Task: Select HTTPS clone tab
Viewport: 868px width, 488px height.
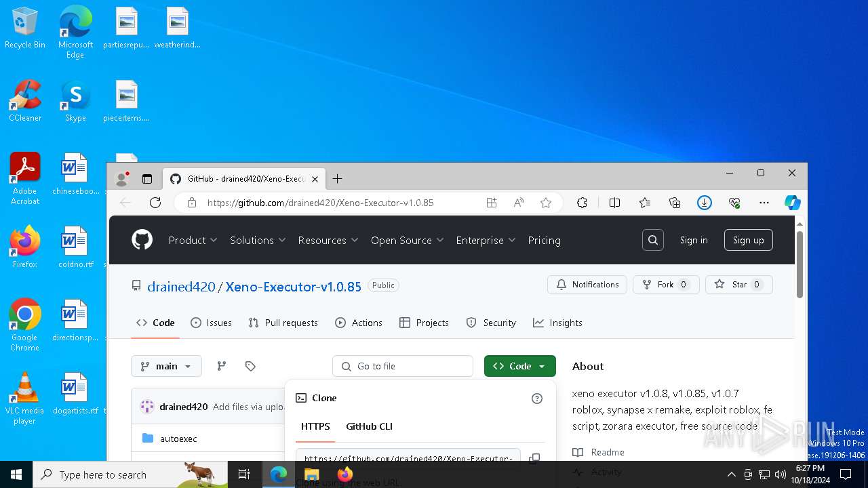Action: [315, 426]
